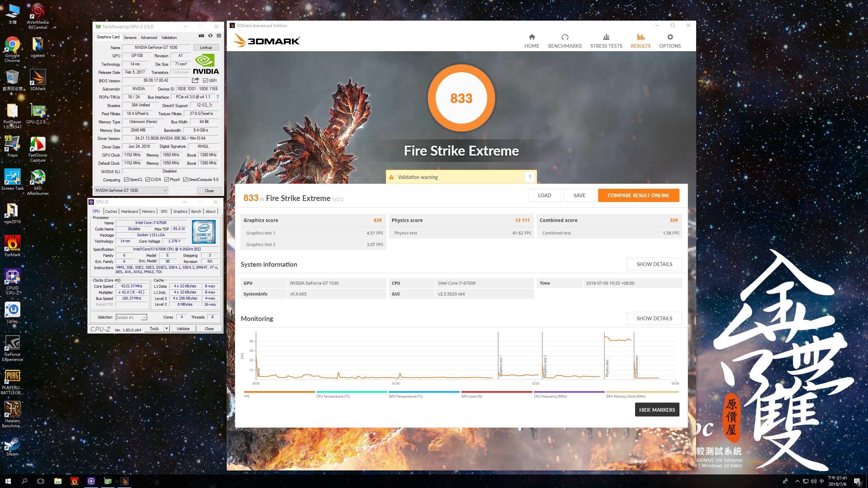Open BENCHMARKS in 3DMark navigation
The height and width of the screenshot is (488, 868).
(565, 41)
